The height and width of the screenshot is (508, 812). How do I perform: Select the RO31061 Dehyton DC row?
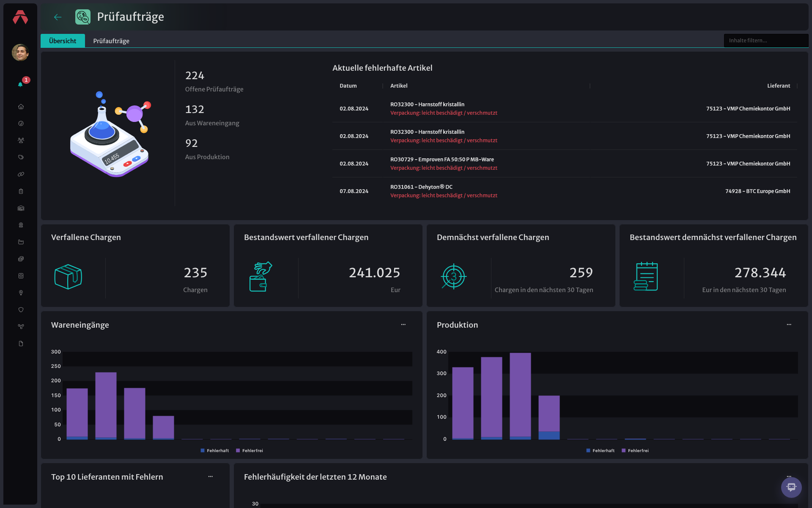click(565, 191)
